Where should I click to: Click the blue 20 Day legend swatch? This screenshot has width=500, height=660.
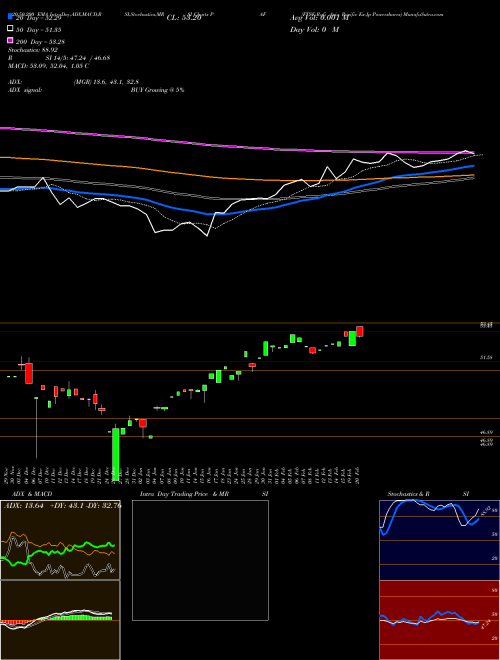(11, 18)
